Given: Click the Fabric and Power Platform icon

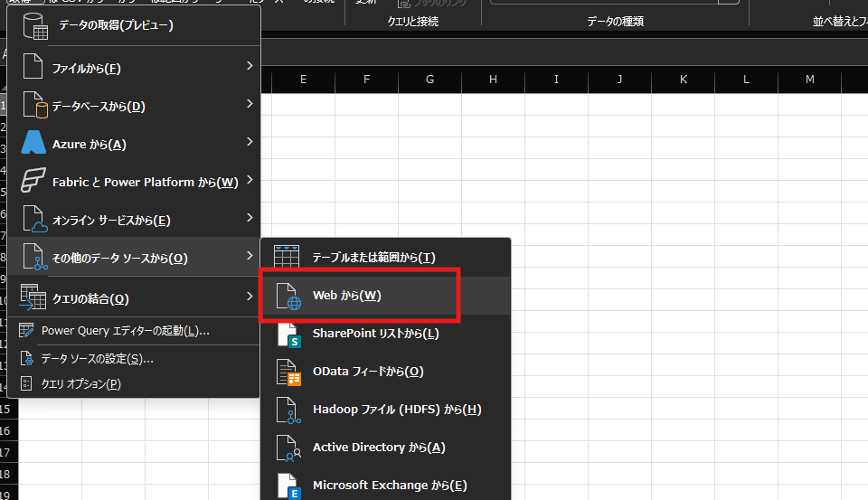Looking at the screenshot, I should point(33,182).
